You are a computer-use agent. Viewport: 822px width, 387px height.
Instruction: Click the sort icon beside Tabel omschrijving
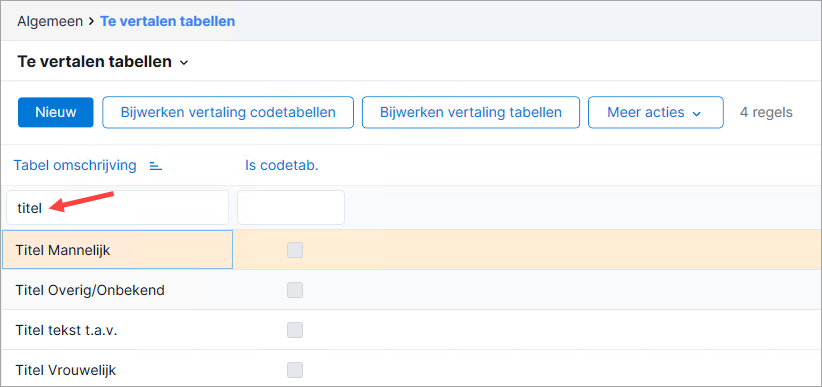(x=156, y=166)
